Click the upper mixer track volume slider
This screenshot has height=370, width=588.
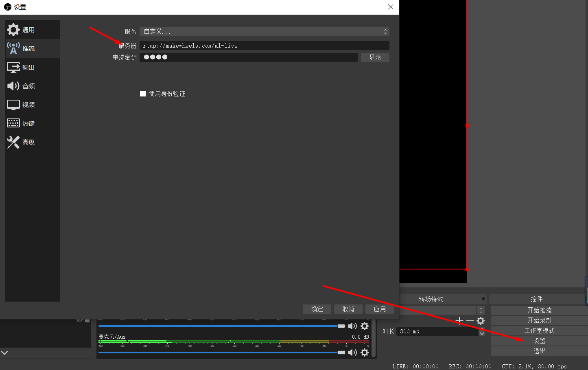point(222,326)
